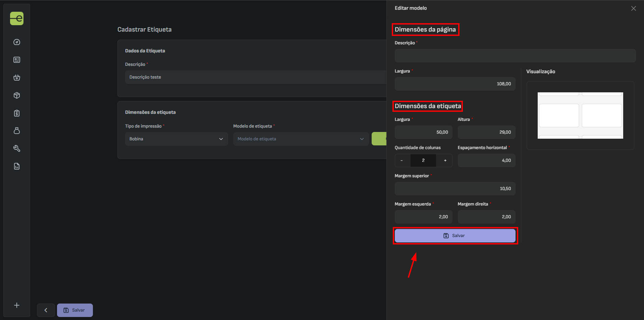Click the plus icon at sidebar bottom
Viewport: 644px width, 320px height.
pos(17,305)
